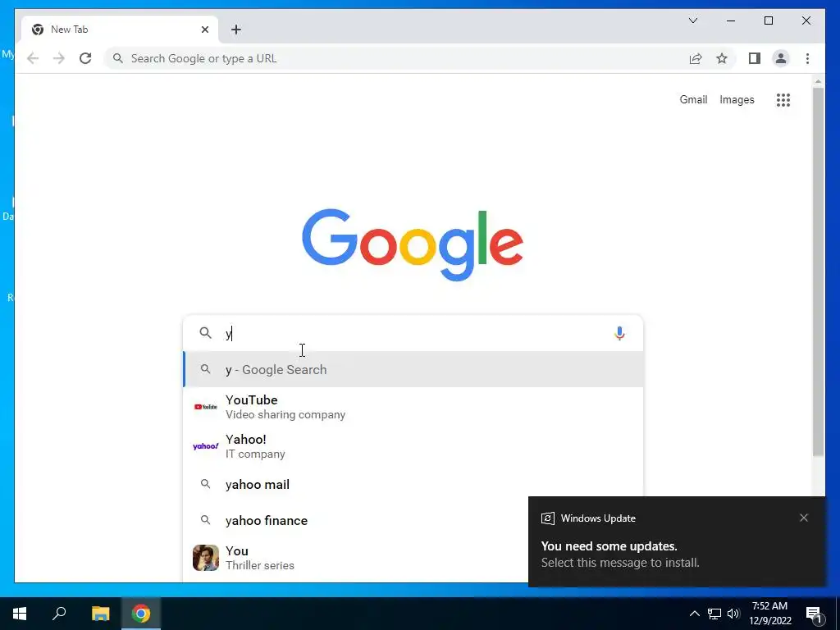This screenshot has height=630, width=840.
Task: Select the New Tab tab
Action: pyautogui.click(x=120, y=30)
